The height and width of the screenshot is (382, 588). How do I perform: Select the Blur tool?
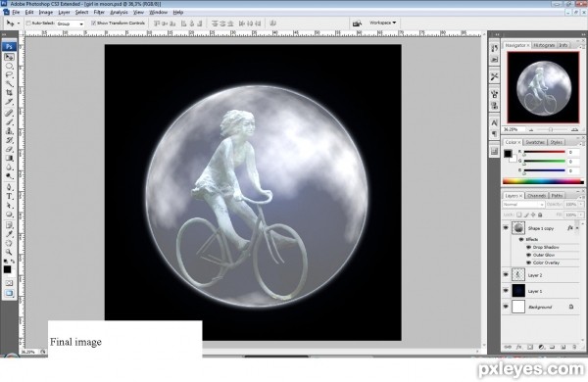pyautogui.click(x=9, y=167)
